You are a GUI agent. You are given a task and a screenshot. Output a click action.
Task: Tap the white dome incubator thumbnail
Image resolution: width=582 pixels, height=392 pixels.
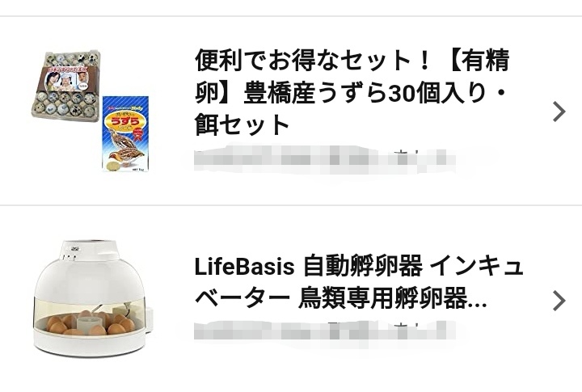pos(94,298)
